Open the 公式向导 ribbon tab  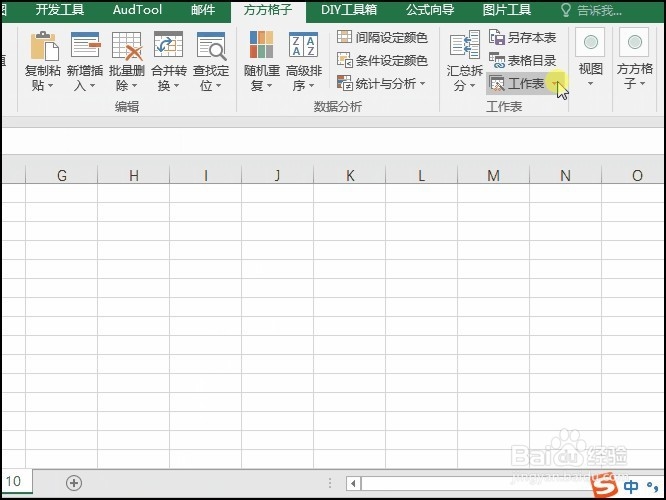430,10
